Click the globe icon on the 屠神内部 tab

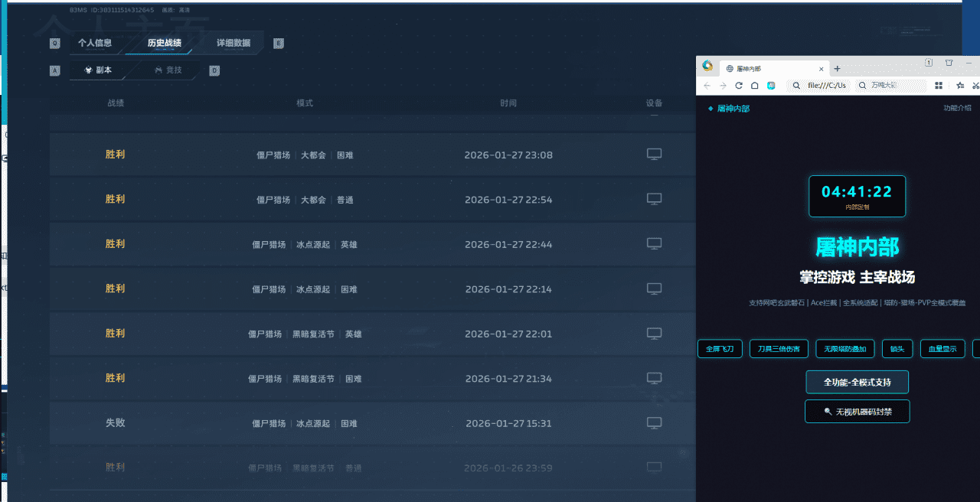point(729,68)
